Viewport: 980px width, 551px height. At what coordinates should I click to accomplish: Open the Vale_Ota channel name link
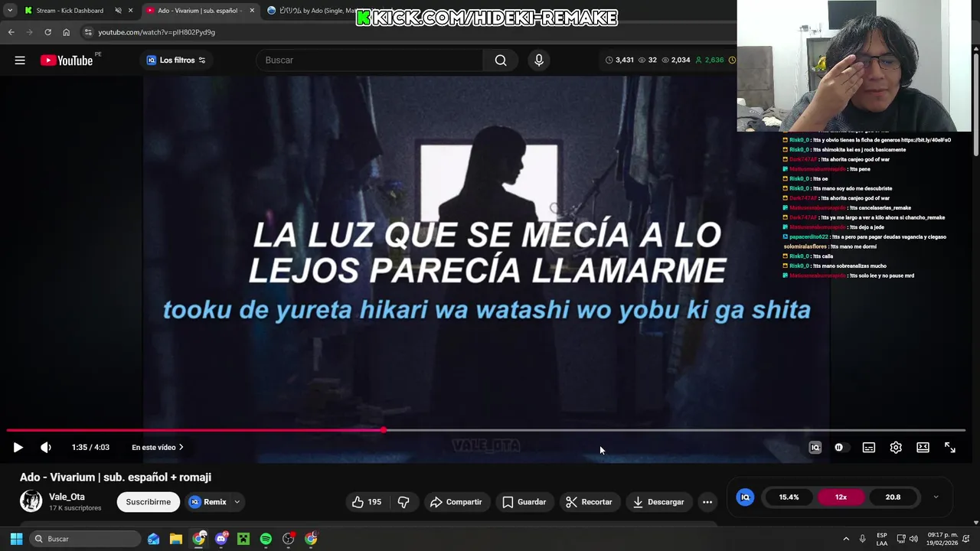[x=67, y=497]
